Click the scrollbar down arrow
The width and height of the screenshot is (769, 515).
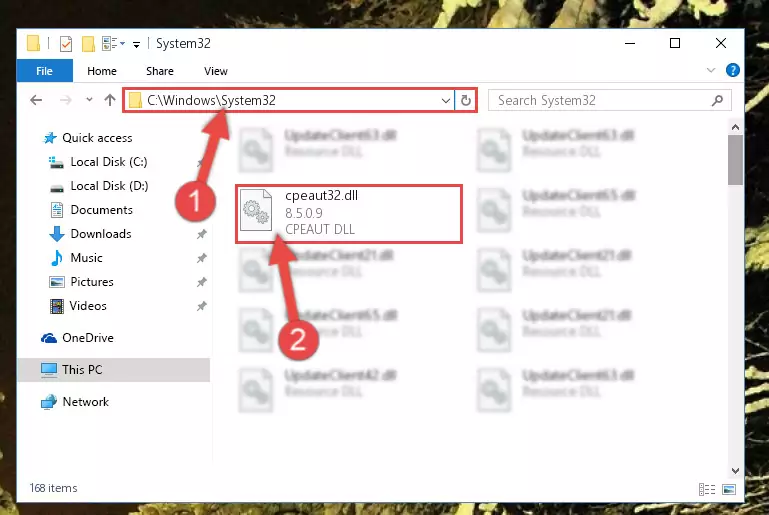point(735,471)
